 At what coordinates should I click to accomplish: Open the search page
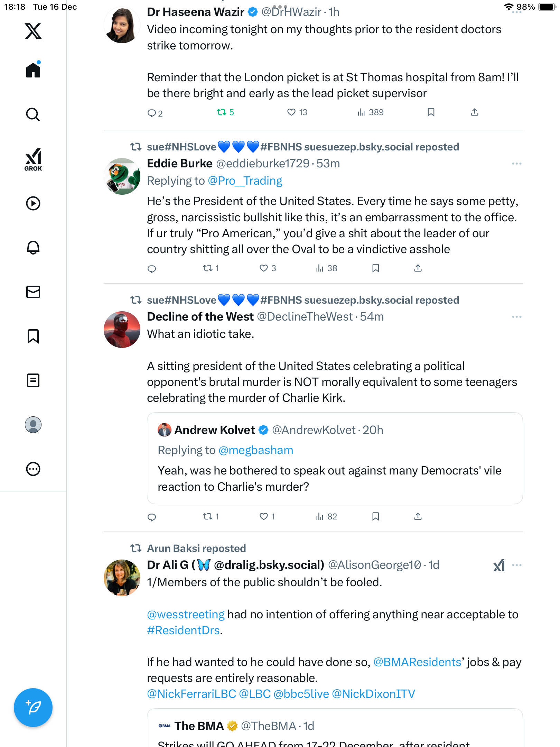tap(33, 114)
